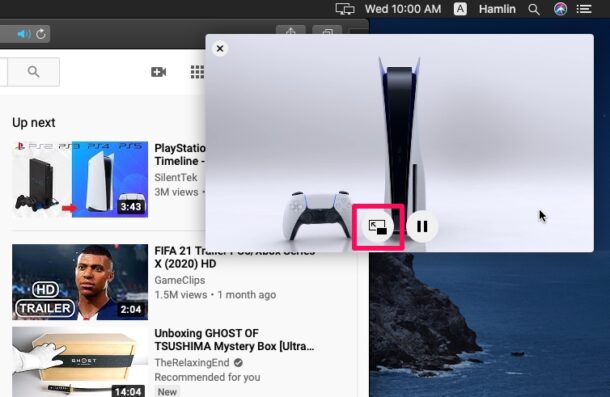
Task: Open Spotlight search in menu bar
Action: (x=534, y=9)
